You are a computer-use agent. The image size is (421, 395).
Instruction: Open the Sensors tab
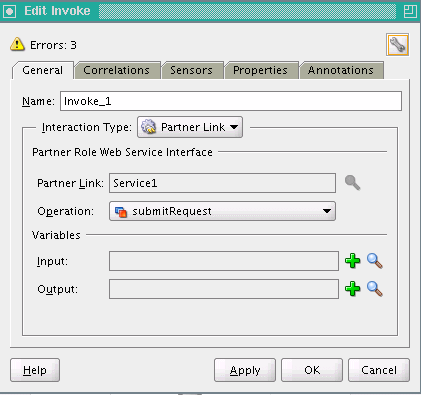click(x=191, y=70)
